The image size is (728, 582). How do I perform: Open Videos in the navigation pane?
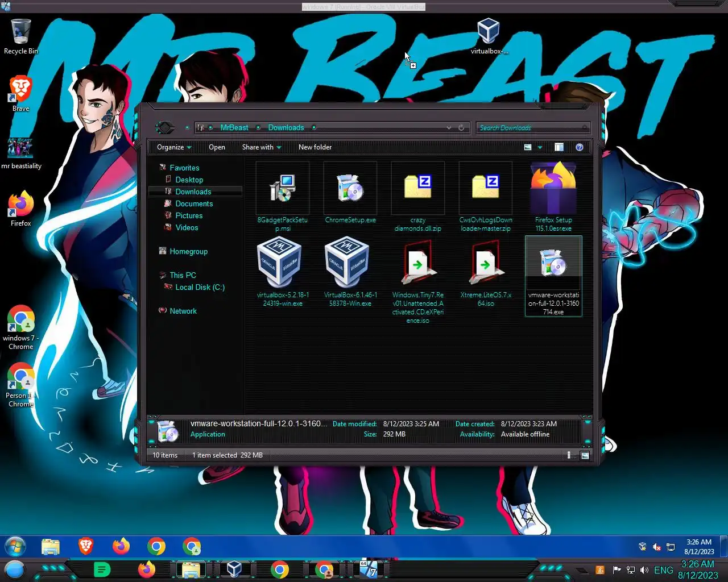pyautogui.click(x=187, y=227)
